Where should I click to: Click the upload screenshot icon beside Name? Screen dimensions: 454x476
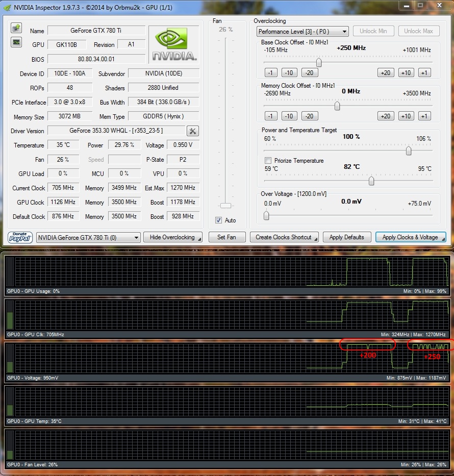point(16,28)
